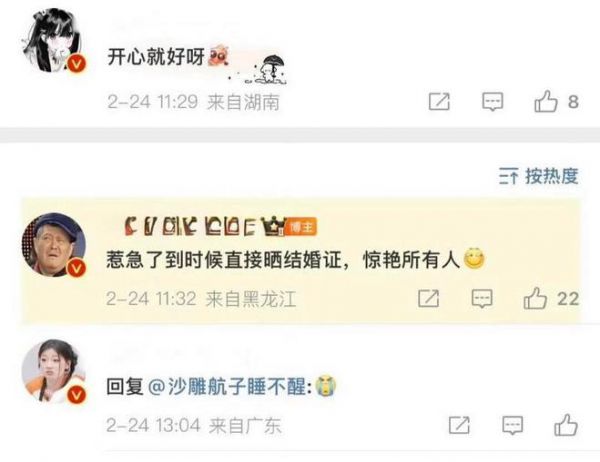Open the anime girl avatar profile
The width and height of the screenshot is (600, 462).
click(54, 41)
